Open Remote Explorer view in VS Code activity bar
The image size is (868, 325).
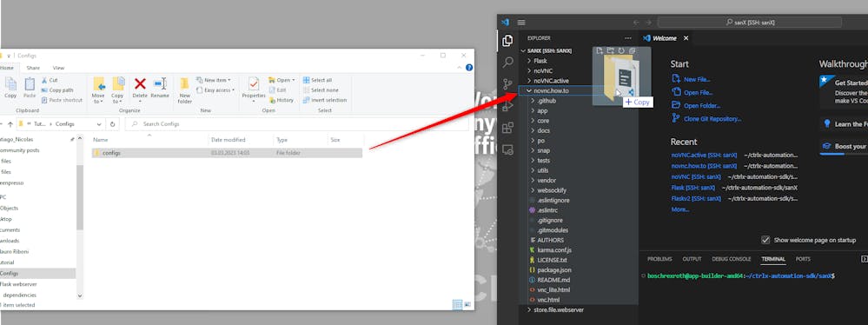pos(507,149)
